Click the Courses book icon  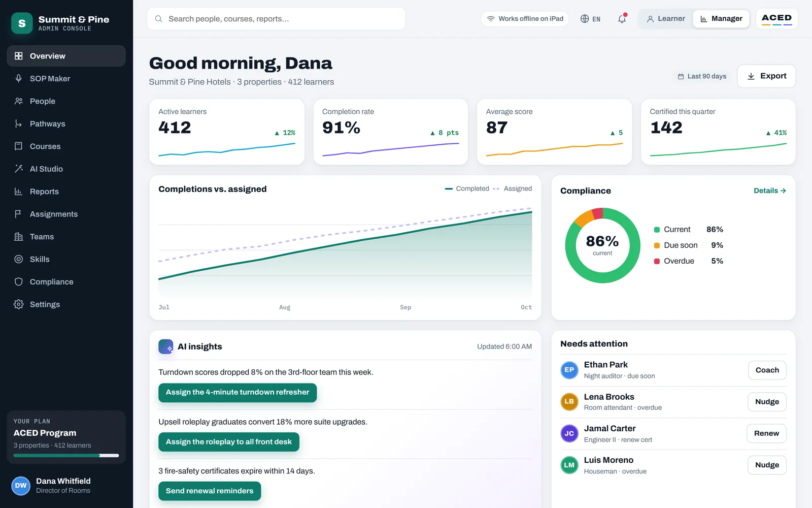coord(19,146)
